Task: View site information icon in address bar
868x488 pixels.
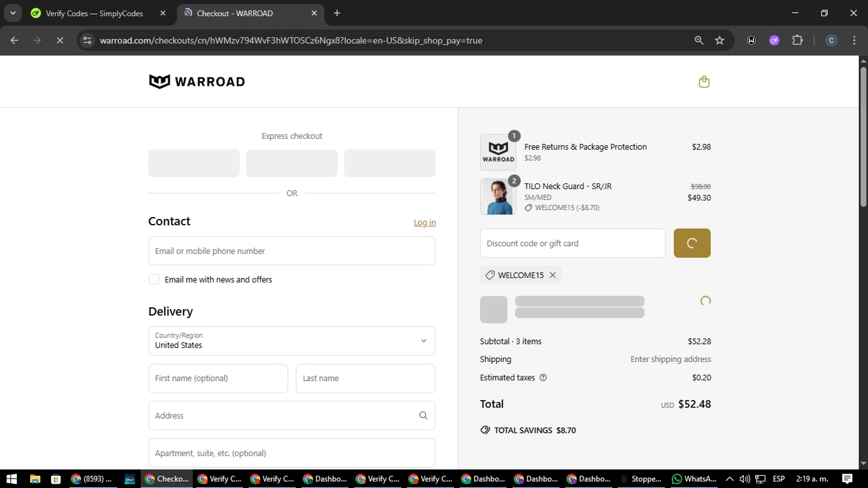Action: pos(87,41)
